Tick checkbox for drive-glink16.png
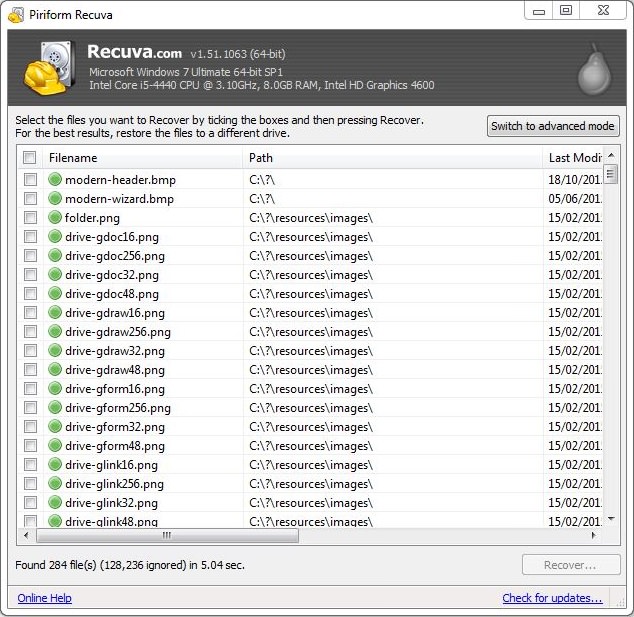634x617 pixels. [x=30, y=464]
